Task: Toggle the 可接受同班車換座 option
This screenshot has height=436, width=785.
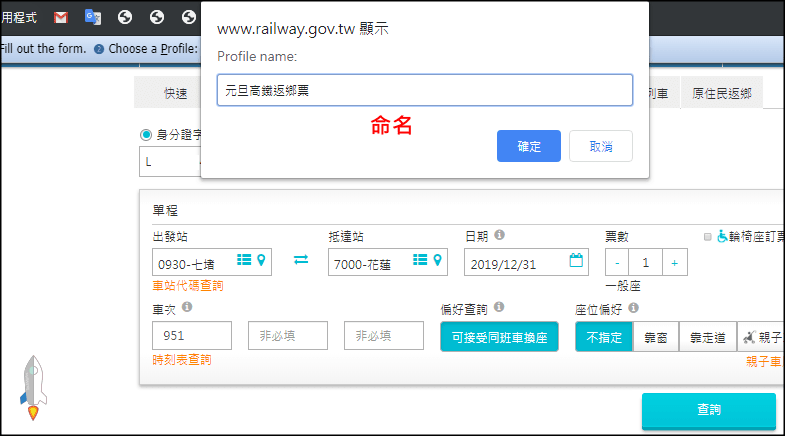Action: pos(498,337)
